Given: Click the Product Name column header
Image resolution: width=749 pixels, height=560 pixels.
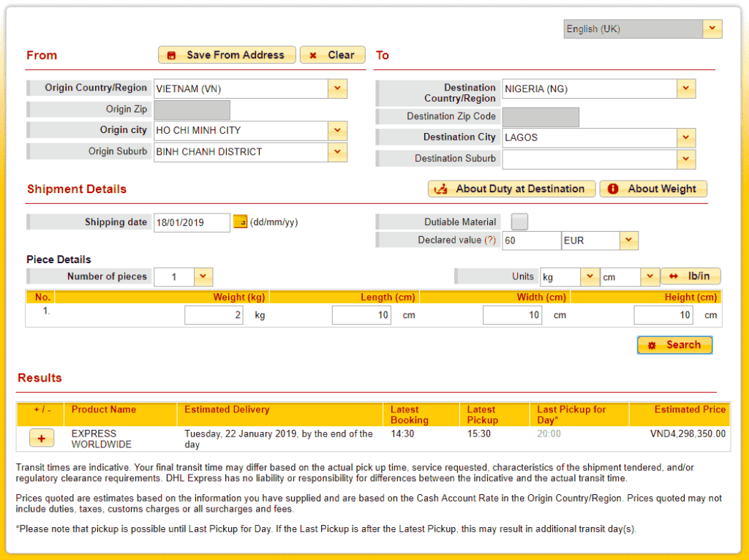Looking at the screenshot, I should tap(104, 409).
